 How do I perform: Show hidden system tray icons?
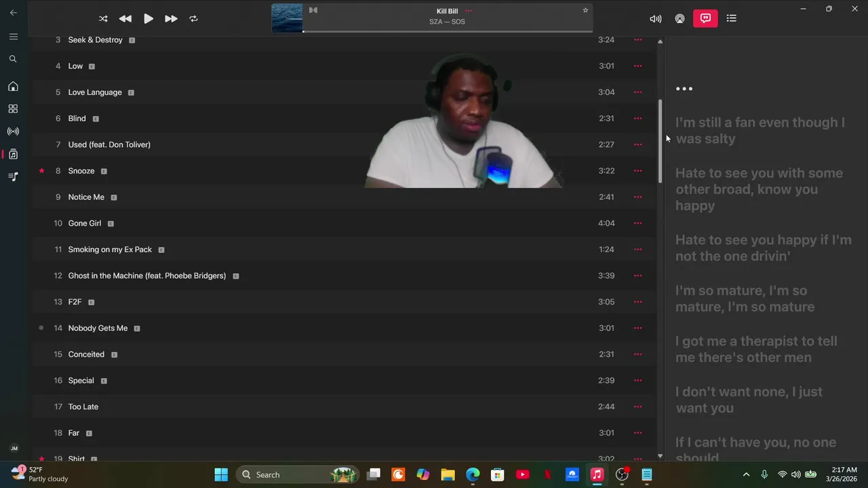pos(746,474)
